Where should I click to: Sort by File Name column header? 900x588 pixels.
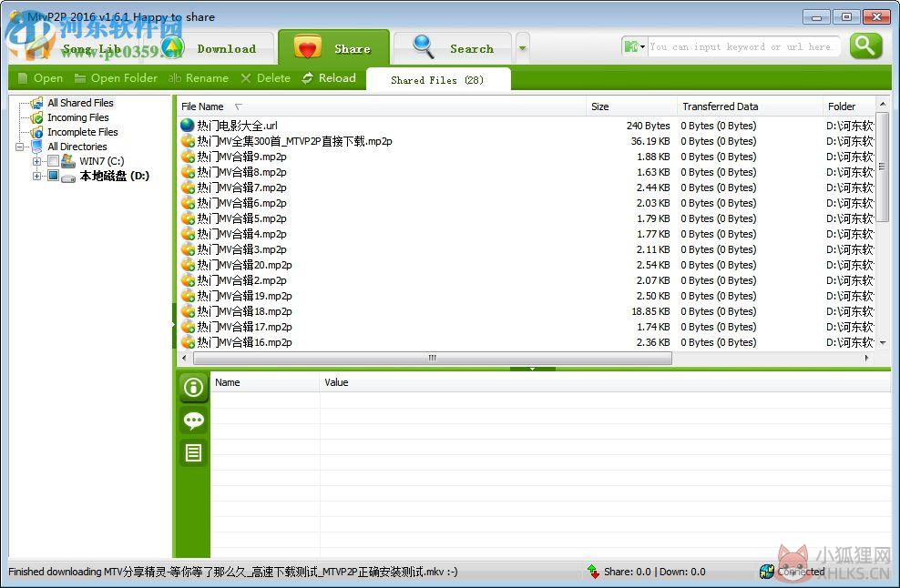[381, 106]
